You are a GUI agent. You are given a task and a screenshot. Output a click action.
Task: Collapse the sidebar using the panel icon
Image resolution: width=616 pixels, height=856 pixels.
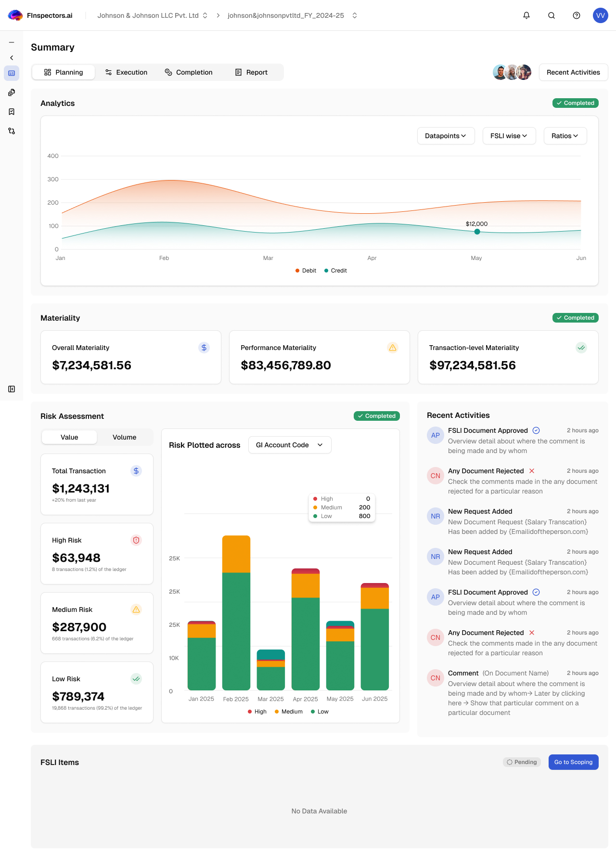tap(12, 389)
